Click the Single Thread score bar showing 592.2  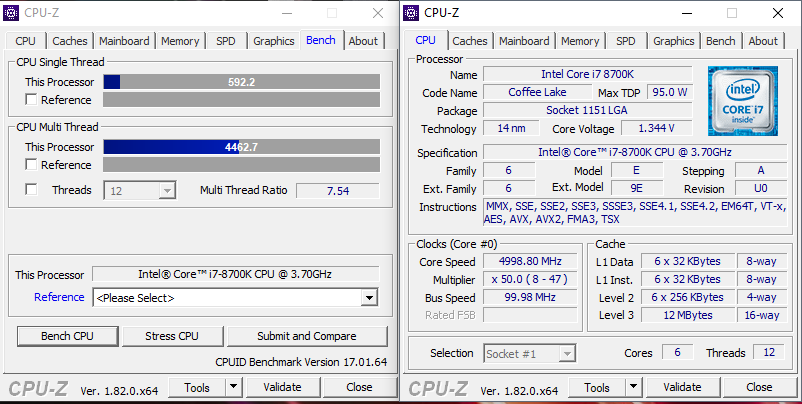241,82
